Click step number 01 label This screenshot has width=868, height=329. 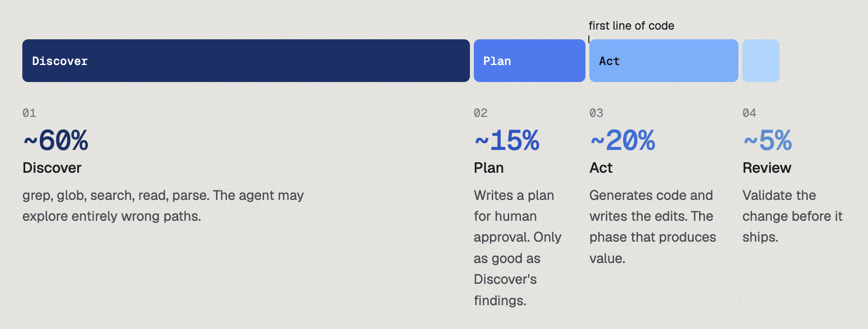coord(29,113)
